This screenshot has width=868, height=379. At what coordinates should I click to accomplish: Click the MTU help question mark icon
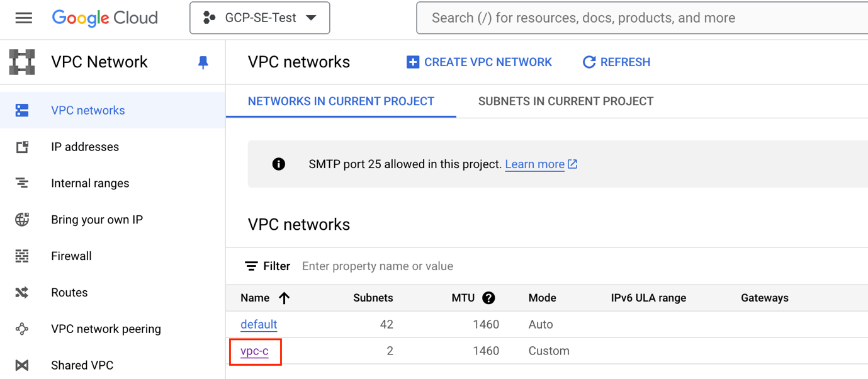pos(488,298)
